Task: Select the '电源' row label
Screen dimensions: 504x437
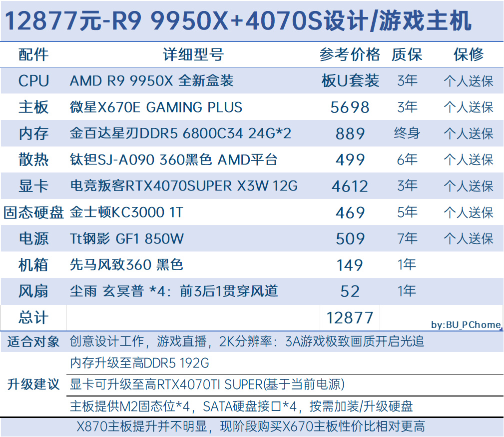Action: pyautogui.click(x=33, y=239)
